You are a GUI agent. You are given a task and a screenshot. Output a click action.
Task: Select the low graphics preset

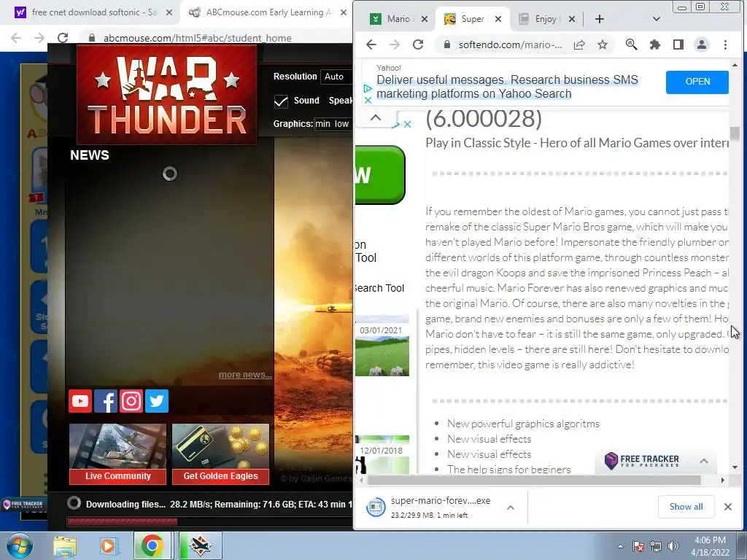point(341,124)
